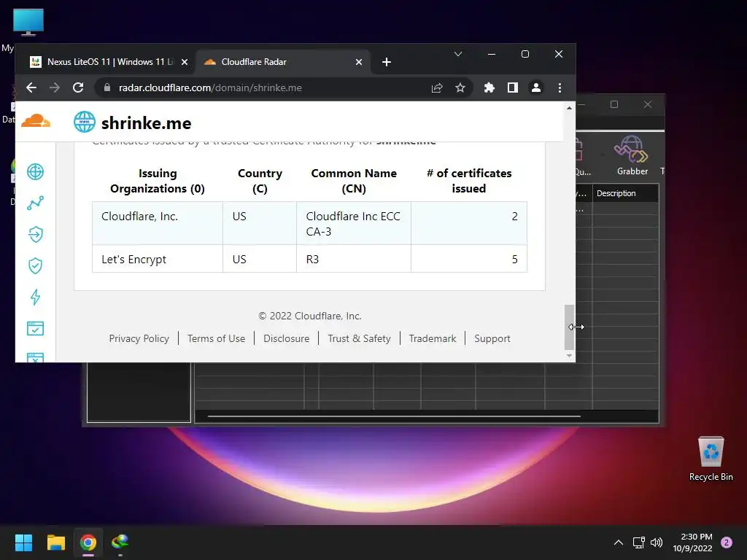
Task: Open the Disclosure footer link
Action: (286, 338)
